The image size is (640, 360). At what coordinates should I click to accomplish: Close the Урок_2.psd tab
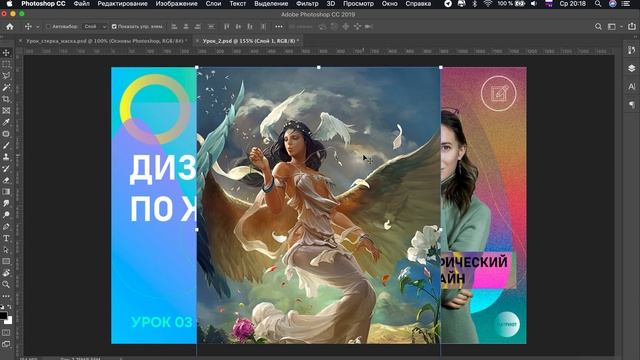pos(198,41)
